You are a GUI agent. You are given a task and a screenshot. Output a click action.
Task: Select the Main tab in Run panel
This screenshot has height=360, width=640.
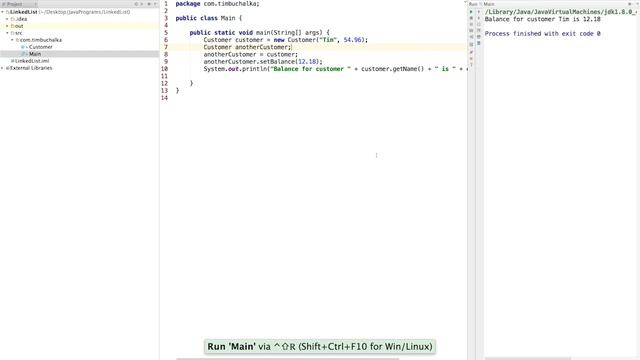pyautogui.click(x=489, y=4)
